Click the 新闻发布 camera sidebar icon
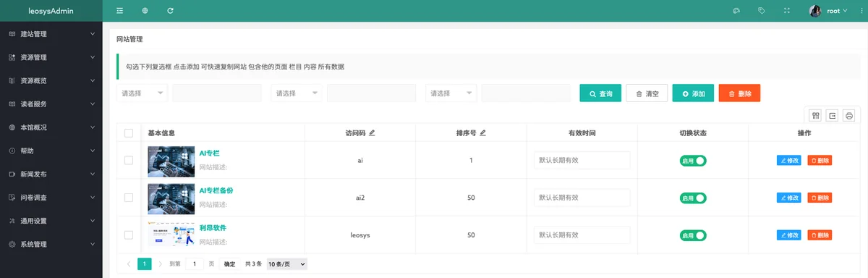 coord(12,174)
